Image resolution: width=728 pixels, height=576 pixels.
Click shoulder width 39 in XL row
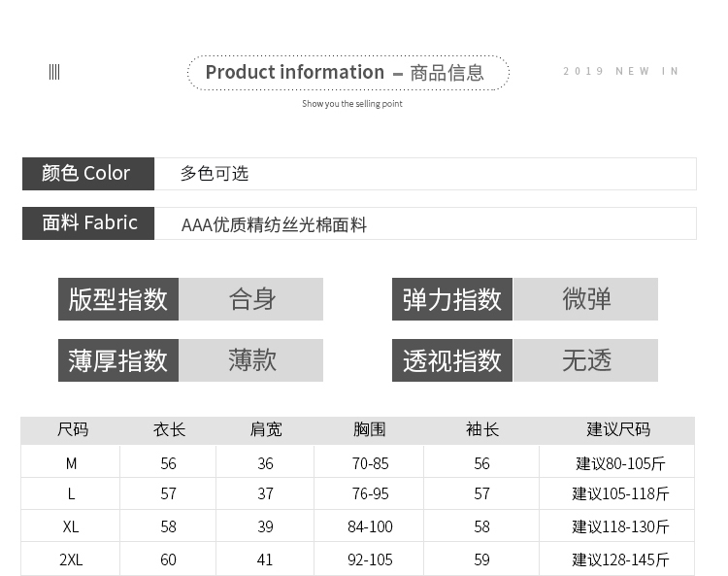[266, 526]
